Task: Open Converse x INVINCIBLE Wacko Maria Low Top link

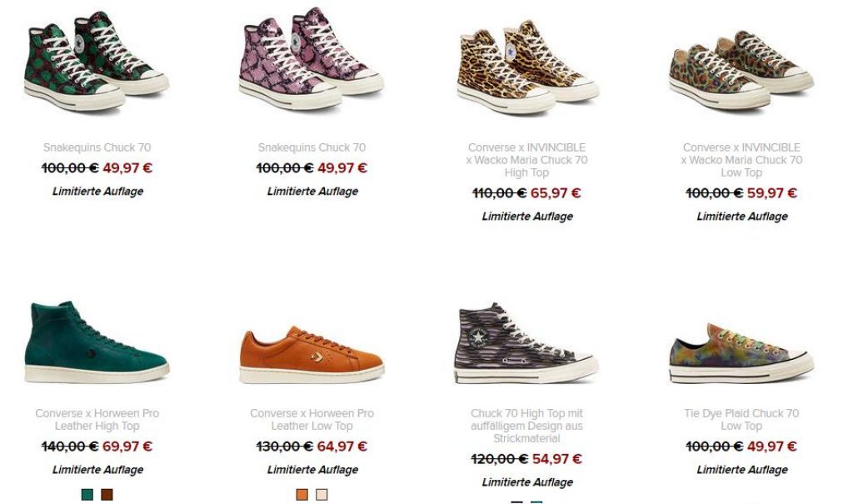Action: (x=741, y=160)
